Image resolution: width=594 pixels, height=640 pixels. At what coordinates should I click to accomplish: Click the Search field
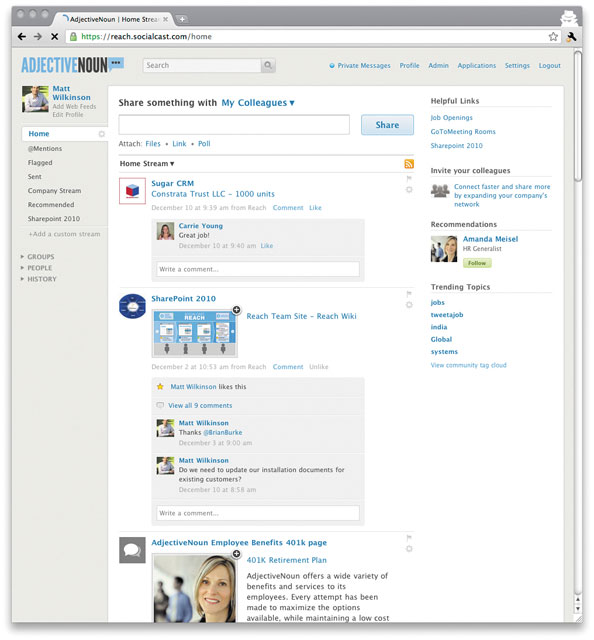(x=202, y=65)
